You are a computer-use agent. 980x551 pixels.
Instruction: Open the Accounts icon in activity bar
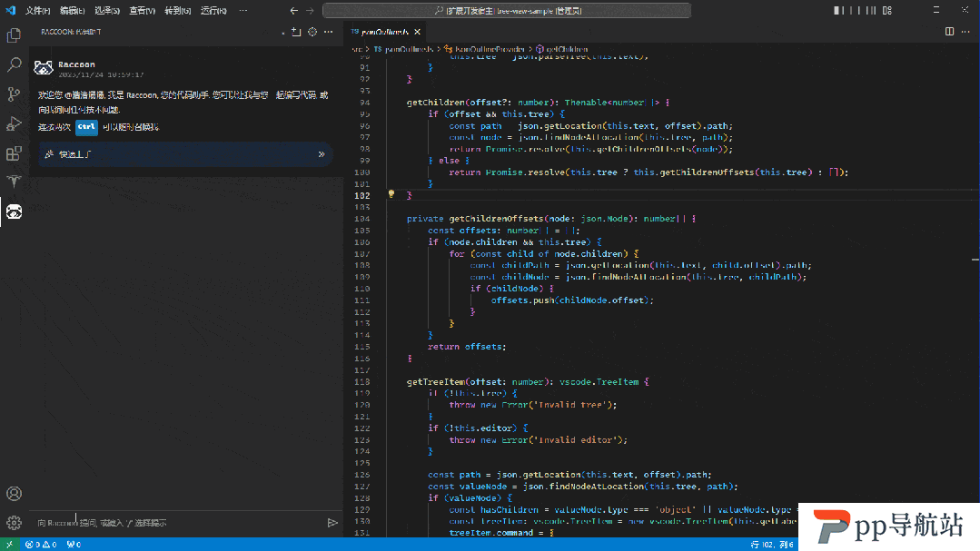click(x=14, y=494)
